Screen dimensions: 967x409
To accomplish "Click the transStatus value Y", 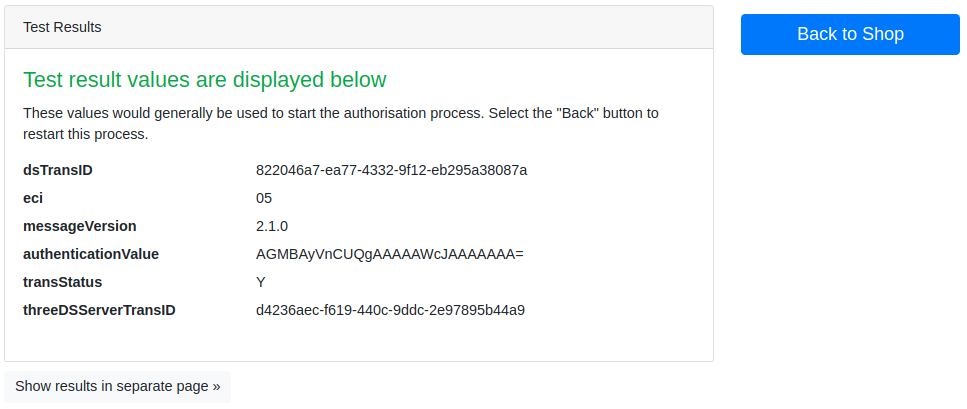I will [261, 282].
